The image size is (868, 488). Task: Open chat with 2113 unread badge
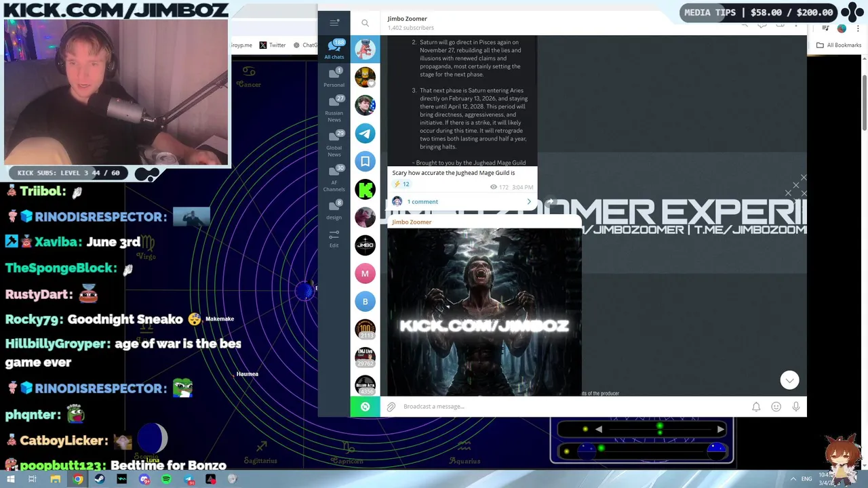tap(365, 329)
